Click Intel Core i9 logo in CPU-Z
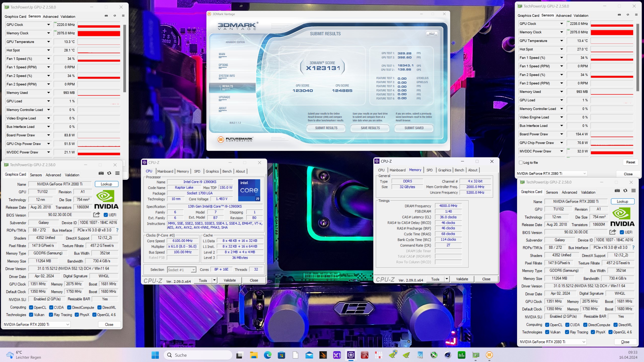The height and width of the screenshot is (362, 644). pyautogui.click(x=249, y=190)
